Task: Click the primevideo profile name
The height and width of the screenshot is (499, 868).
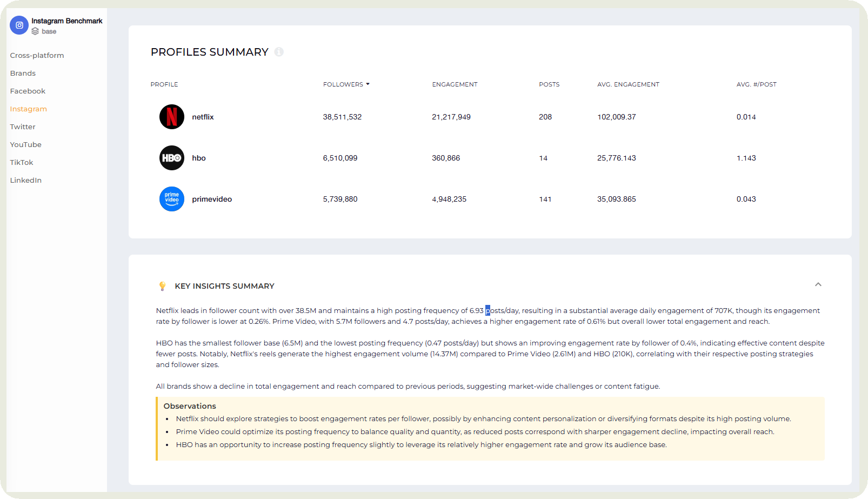Action: pyautogui.click(x=212, y=199)
